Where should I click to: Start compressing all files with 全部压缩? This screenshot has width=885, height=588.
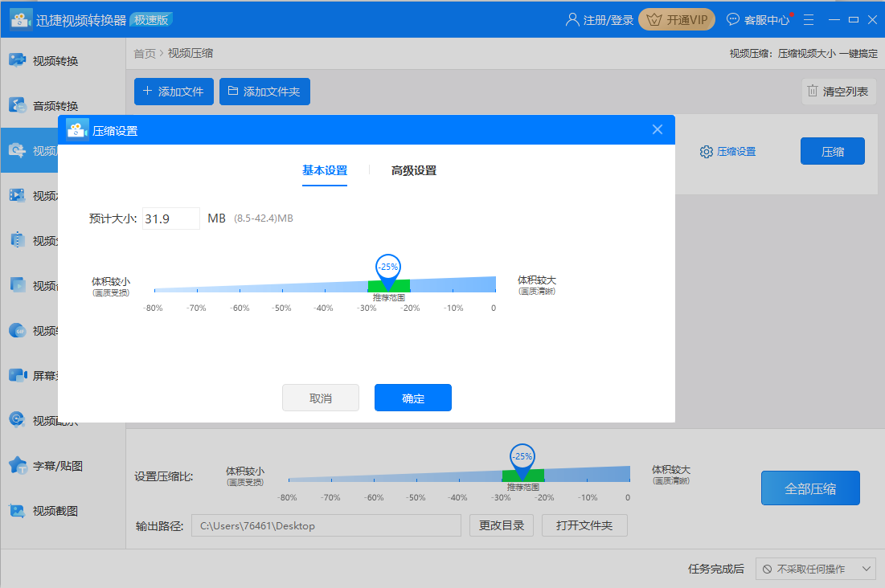[x=810, y=488]
